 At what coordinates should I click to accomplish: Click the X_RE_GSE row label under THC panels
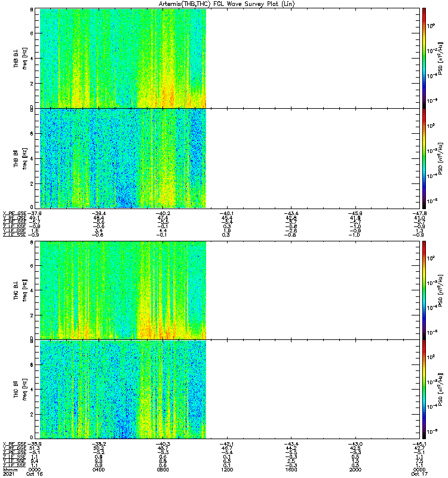pyautogui.click(x=14, y=444)
